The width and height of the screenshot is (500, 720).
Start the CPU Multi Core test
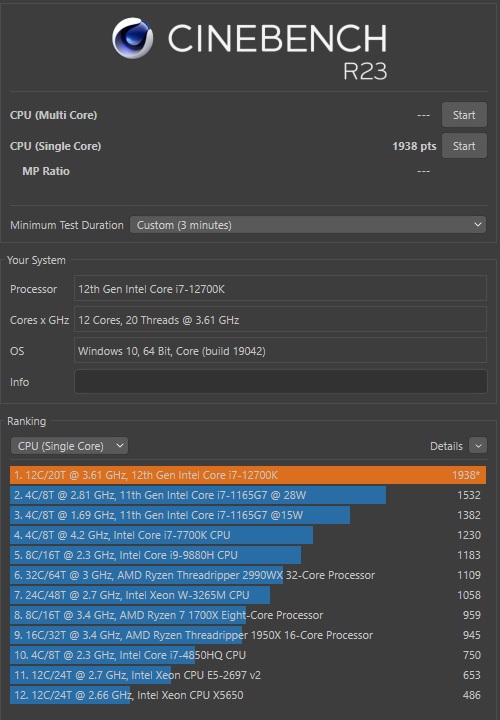(464, 115)
